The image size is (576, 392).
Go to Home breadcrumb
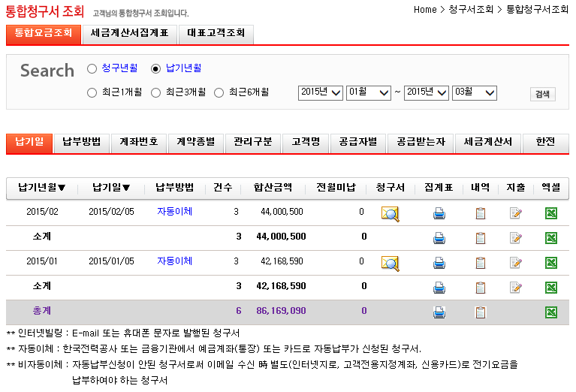point(425,10)
